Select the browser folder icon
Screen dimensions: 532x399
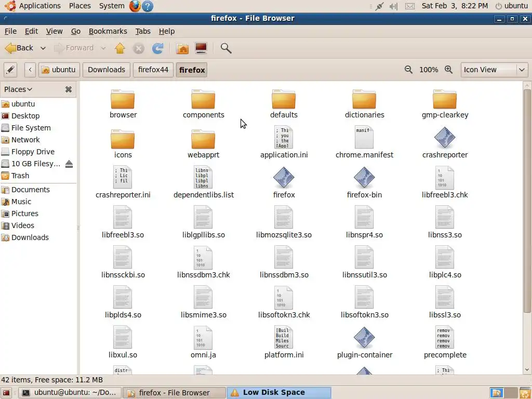click(x=123, y=99)
